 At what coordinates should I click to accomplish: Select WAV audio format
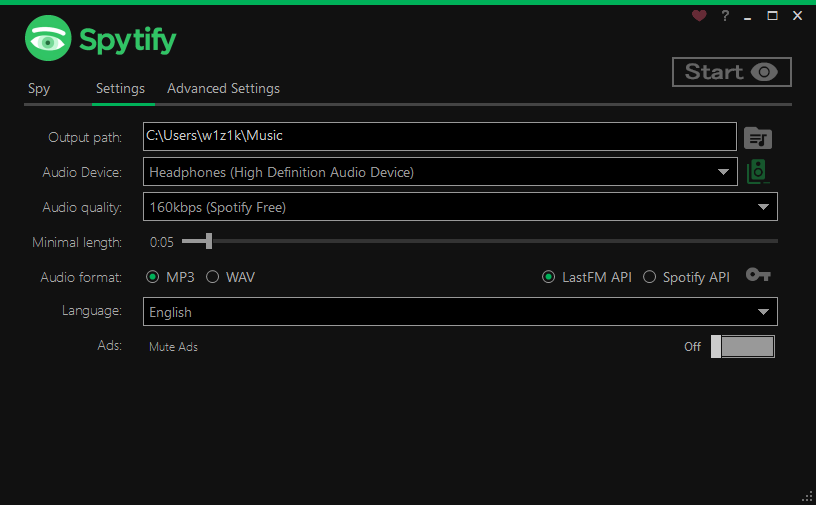231,277
